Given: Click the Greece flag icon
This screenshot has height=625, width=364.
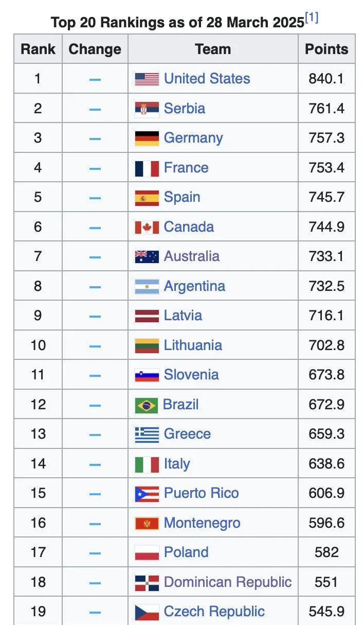Looking at the screenshot, I should pyautogui.click(x=147, y=435).
